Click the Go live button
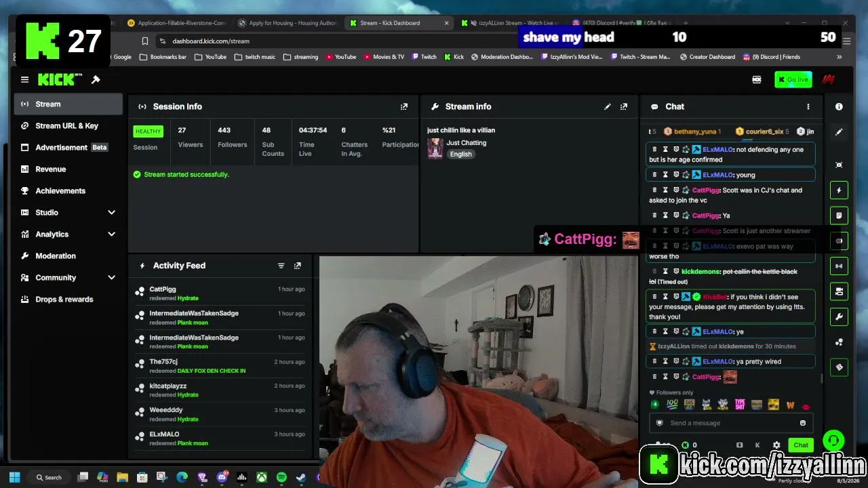The height and width of the screenshot is (488, 868). click(793, 80)
